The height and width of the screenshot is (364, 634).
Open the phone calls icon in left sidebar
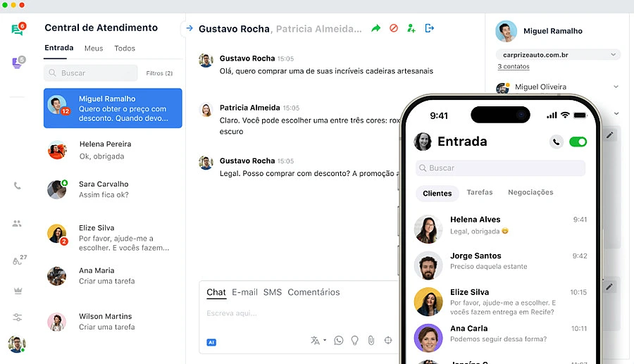pyautogui.click(x=17, y=186)
